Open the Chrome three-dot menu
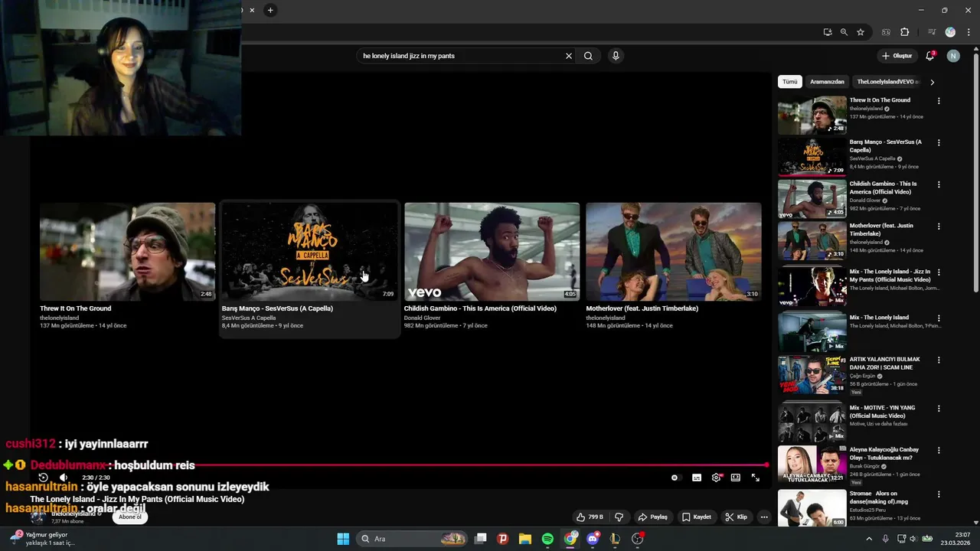This screenshot has height=551, width=980. pos(968,32)
